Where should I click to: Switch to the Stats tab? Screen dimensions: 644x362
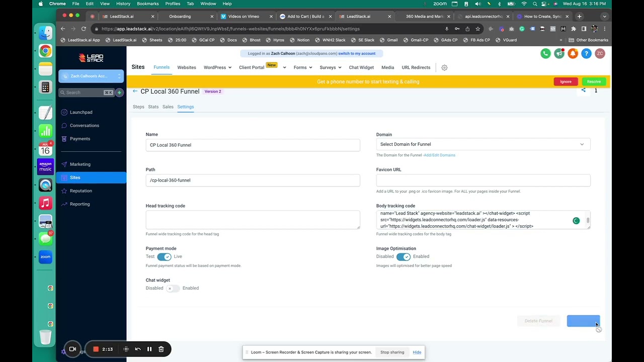[x=153, y=107]
